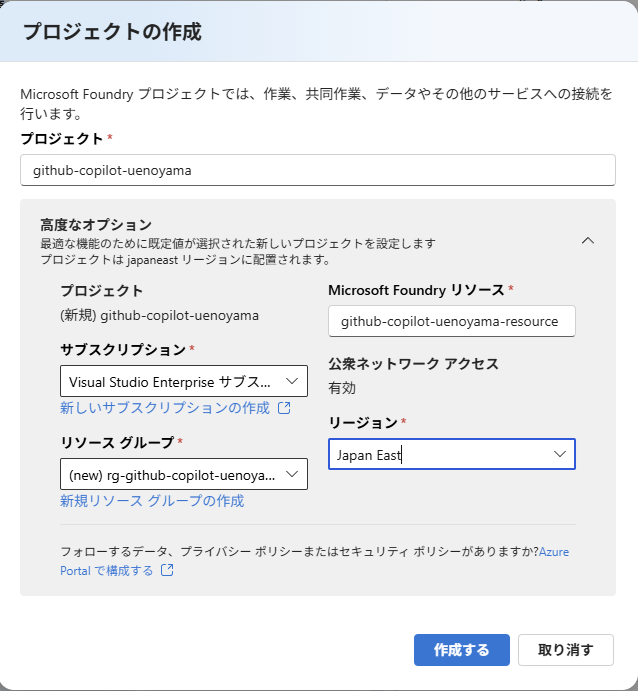Open 新しいサブスクリプションの作成 link
Viewport: 638px width, 691px height.
165,408
